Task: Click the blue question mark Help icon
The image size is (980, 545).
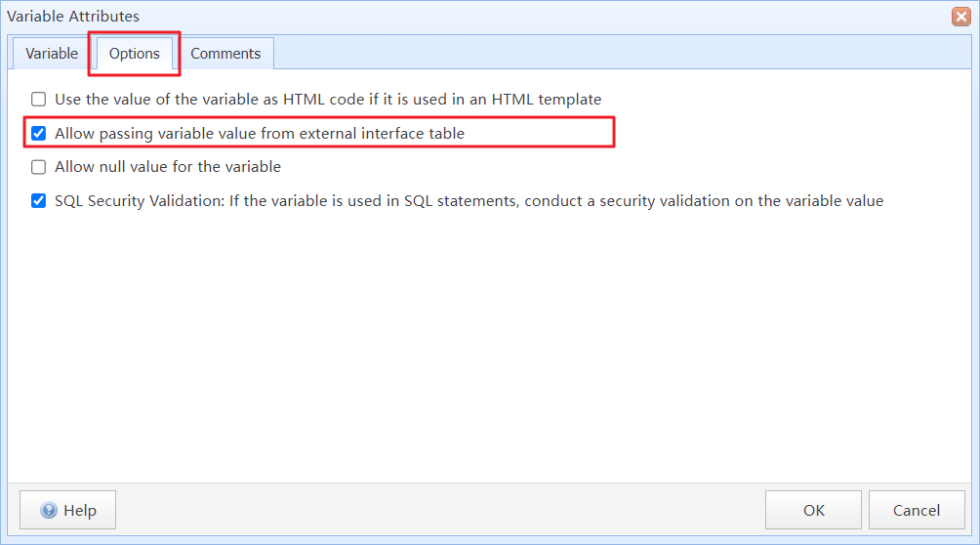Action: [49, 510]
